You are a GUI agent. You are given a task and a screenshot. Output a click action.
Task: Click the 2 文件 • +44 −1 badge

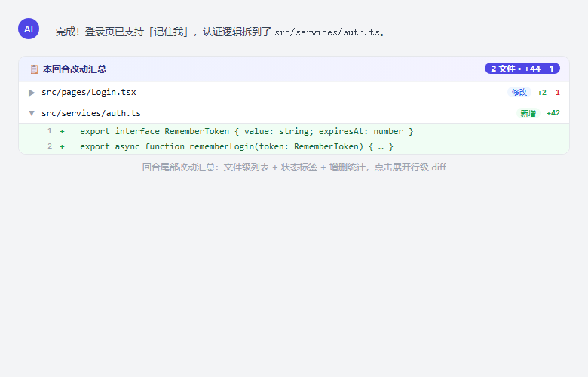[522, 69]
